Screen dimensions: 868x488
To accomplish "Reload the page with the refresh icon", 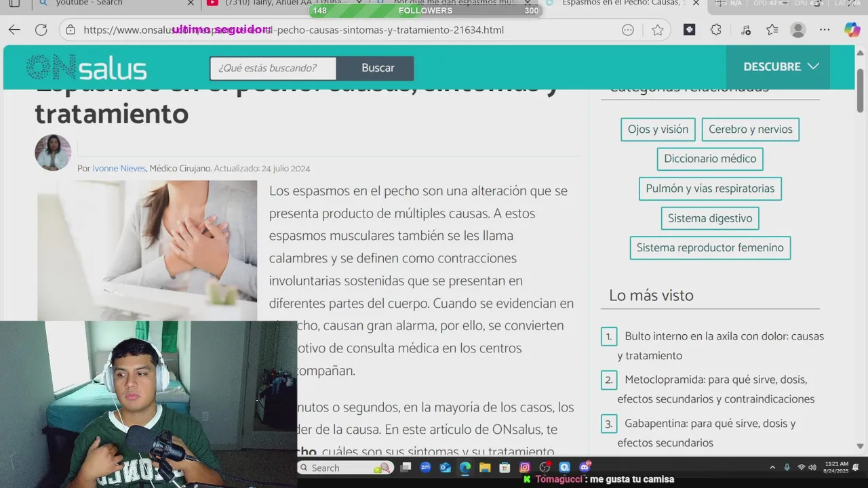I will 41,30.
